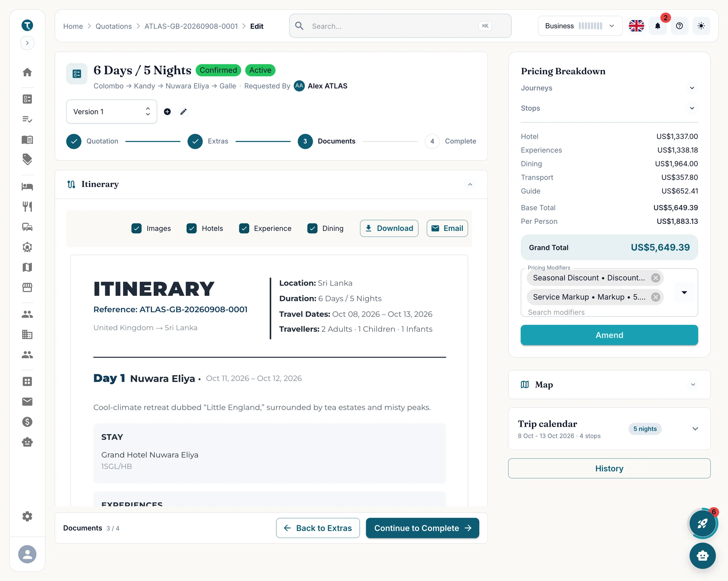The width and height of the screenshot is (728, 581).
Task: Open the help question mark icon
Action: (679, 26)
